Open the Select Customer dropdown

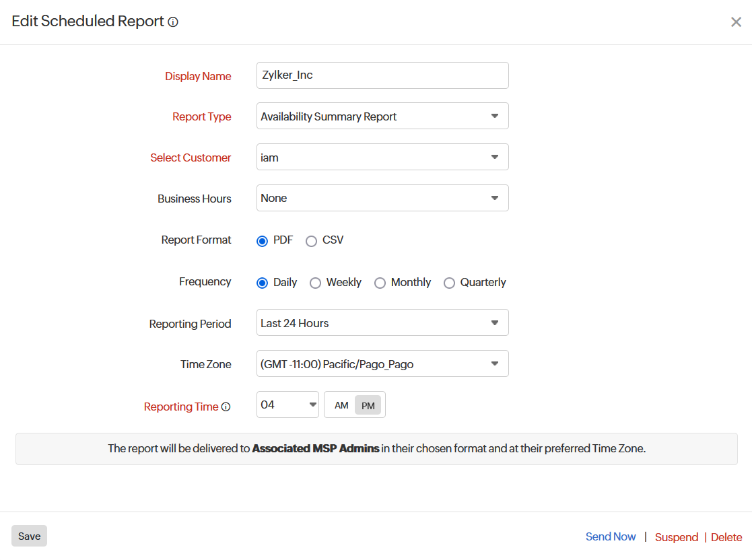coord(382,157)
